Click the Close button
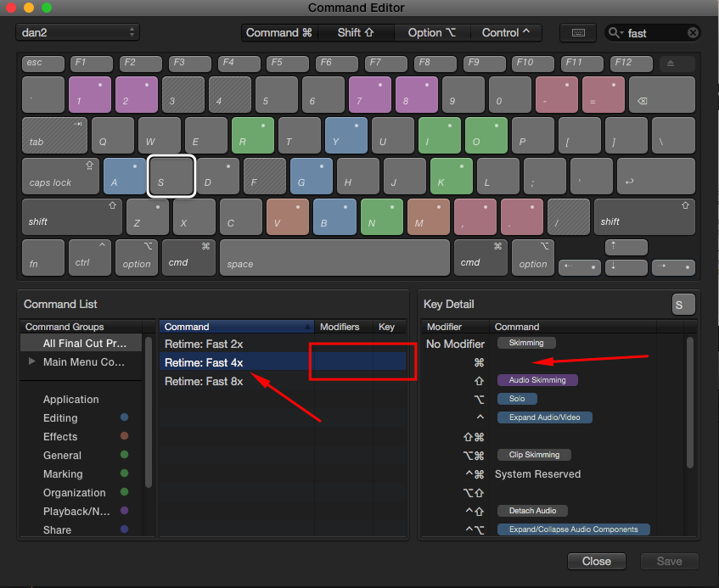 pyautogui.click(x=597, y=562)
